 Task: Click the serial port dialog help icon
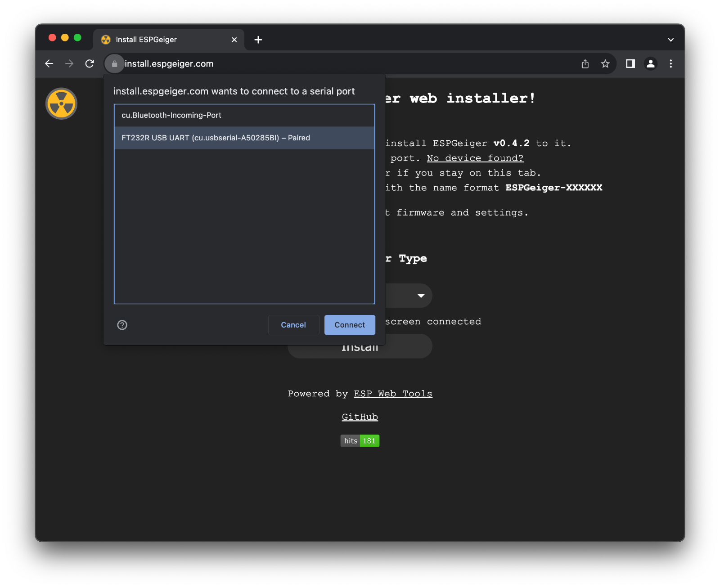coord(122,325)
